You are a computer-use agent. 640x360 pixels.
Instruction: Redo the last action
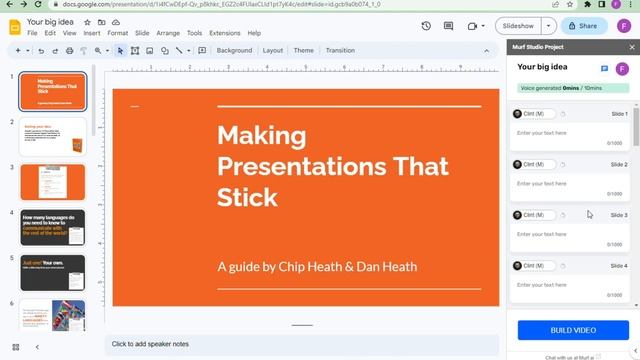[x=55, y=51]
